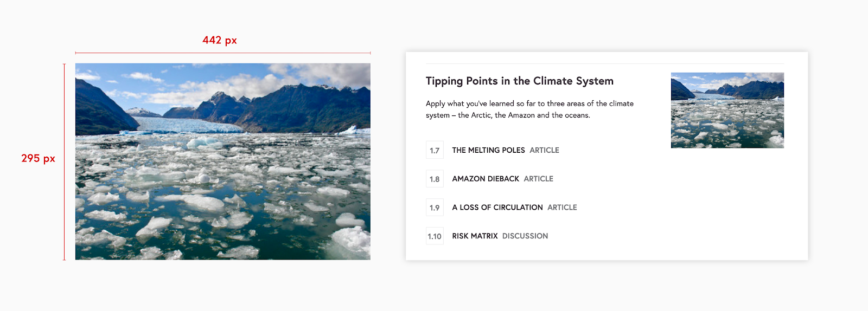Click the large glacier photo
This screenshot has width=868, height=311.
[222, 161]
